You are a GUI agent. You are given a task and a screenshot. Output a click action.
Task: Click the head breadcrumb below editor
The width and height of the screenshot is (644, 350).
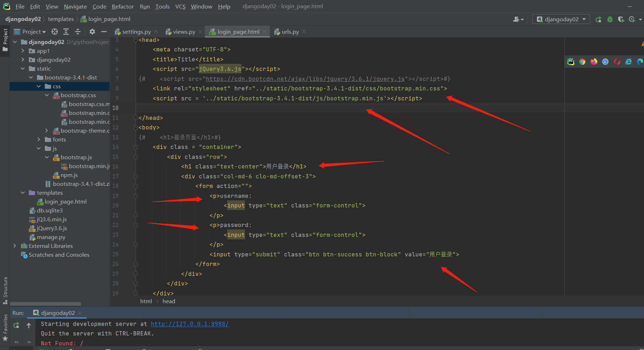click(169, 301)
